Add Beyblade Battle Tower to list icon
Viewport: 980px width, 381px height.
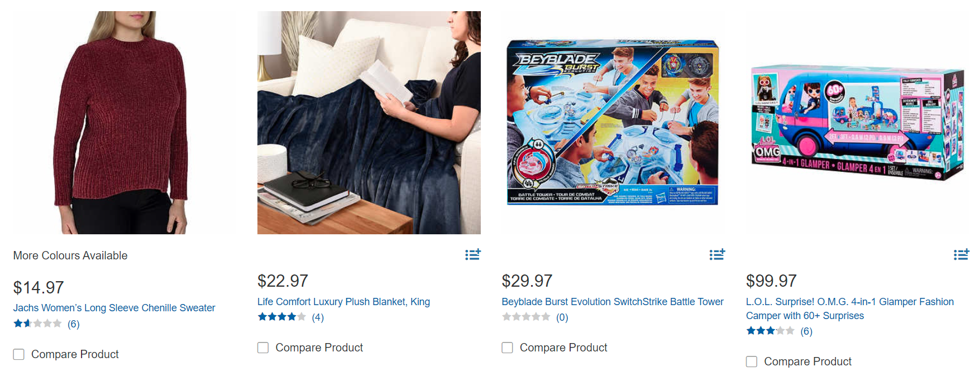pyautogui.click(x=717, y=254)
